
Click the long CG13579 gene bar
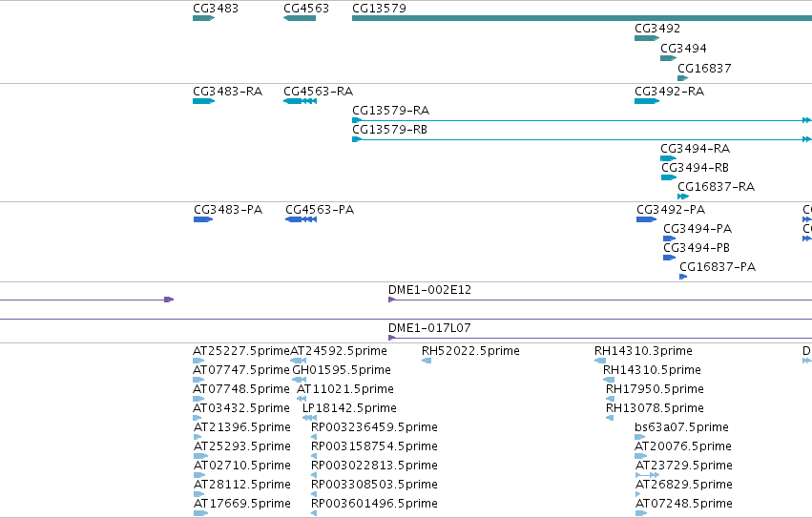tap(582, 18)
